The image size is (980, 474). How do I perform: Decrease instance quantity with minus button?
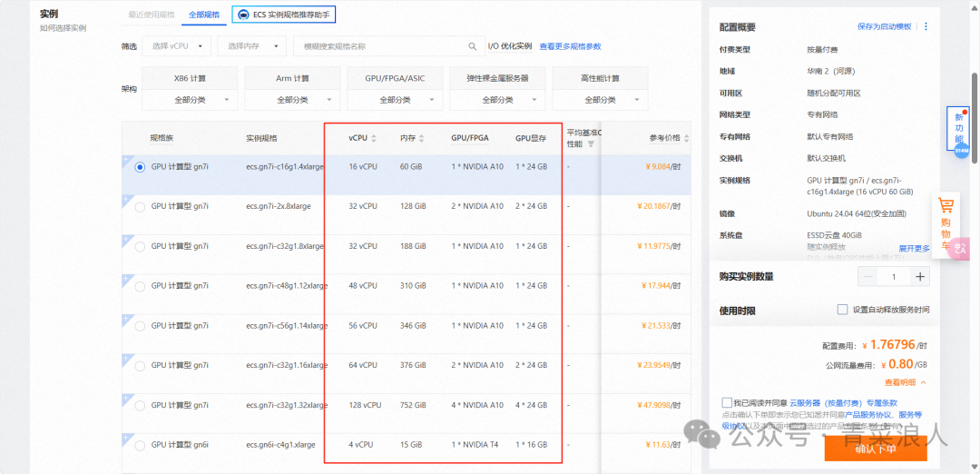868,276
